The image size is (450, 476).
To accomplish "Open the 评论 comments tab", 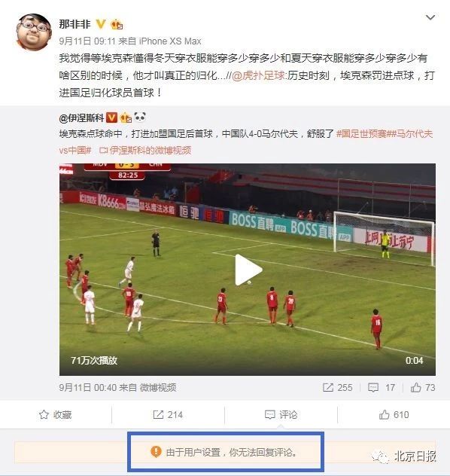I will tap(281, 415).
